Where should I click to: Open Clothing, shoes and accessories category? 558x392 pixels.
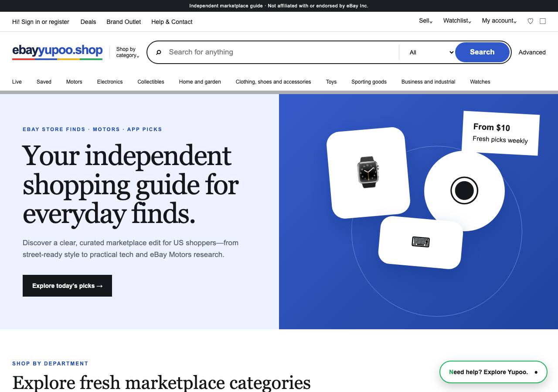click(x=273, y=82)
